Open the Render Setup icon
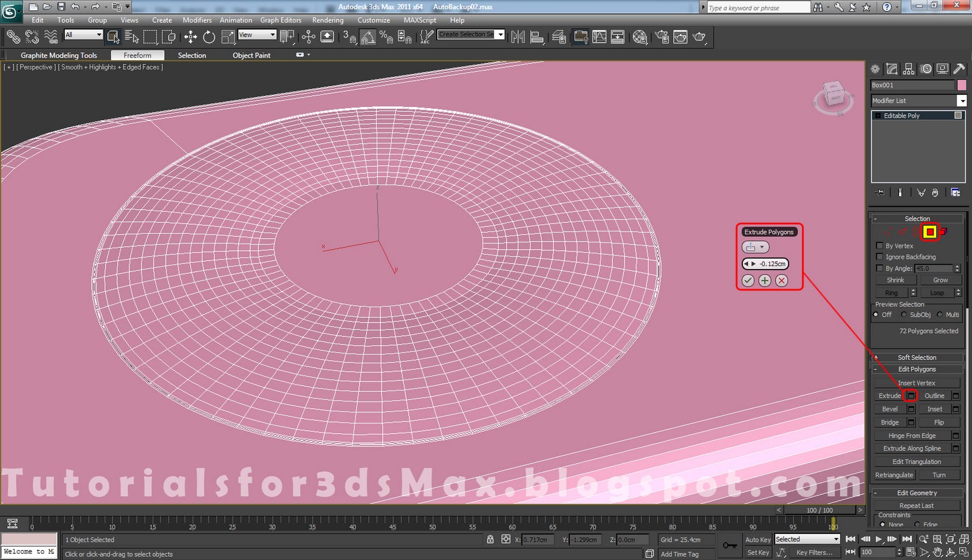972x560 pixels. pyautogui.click(x=662, y=37)
